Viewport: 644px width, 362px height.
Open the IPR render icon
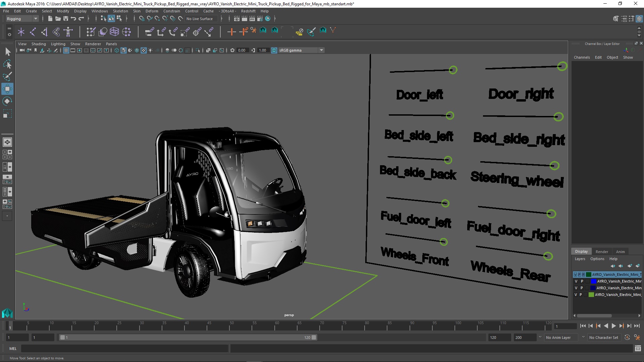click(252, 19)
